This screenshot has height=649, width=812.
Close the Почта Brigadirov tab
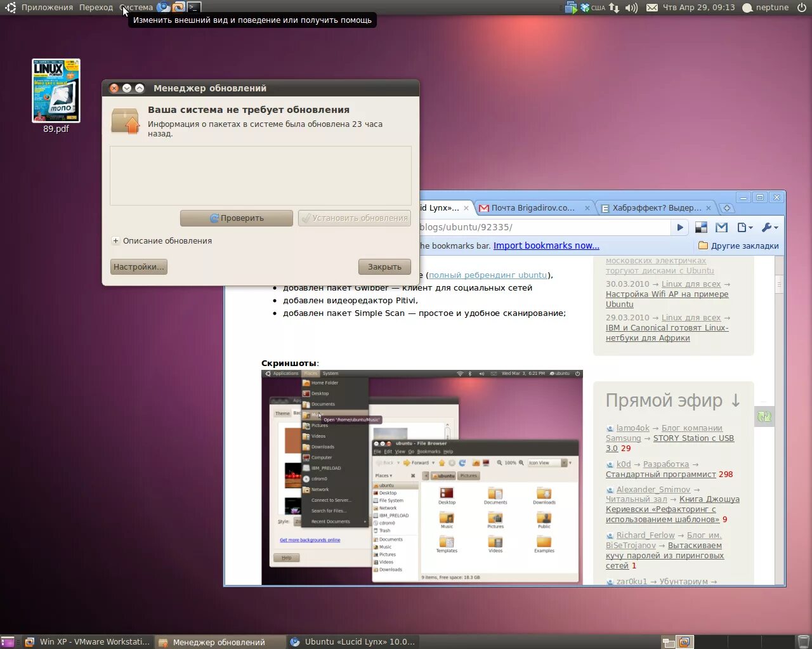587,208
